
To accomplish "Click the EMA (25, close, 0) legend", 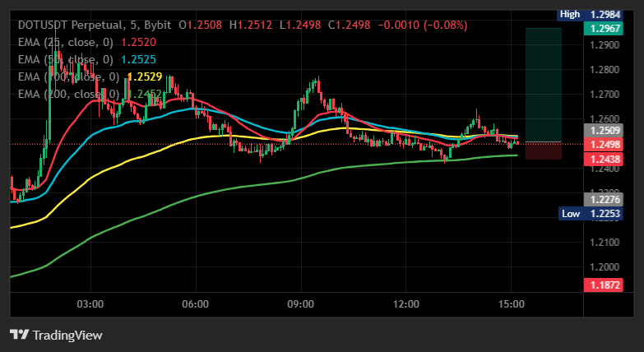I will point(67,42).
